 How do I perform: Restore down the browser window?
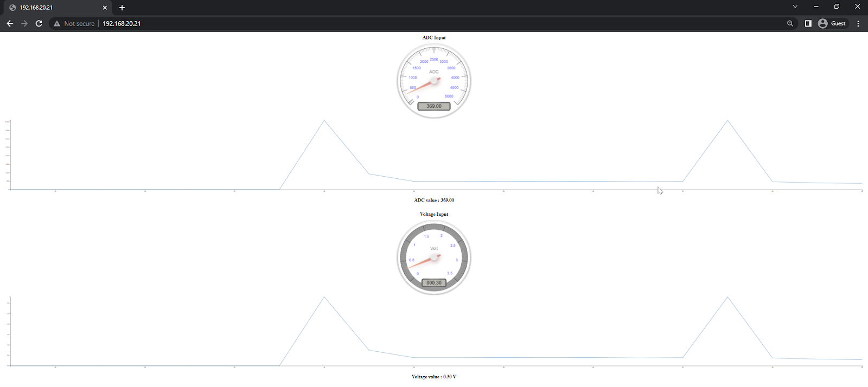pyautogui.click(x=837, y=7)
